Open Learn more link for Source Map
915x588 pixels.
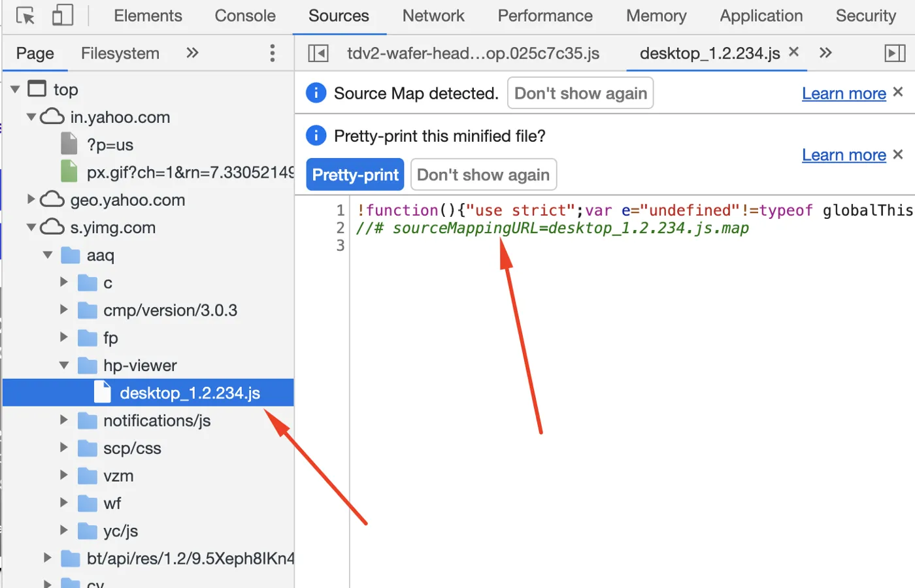click(x=844, y=93)
